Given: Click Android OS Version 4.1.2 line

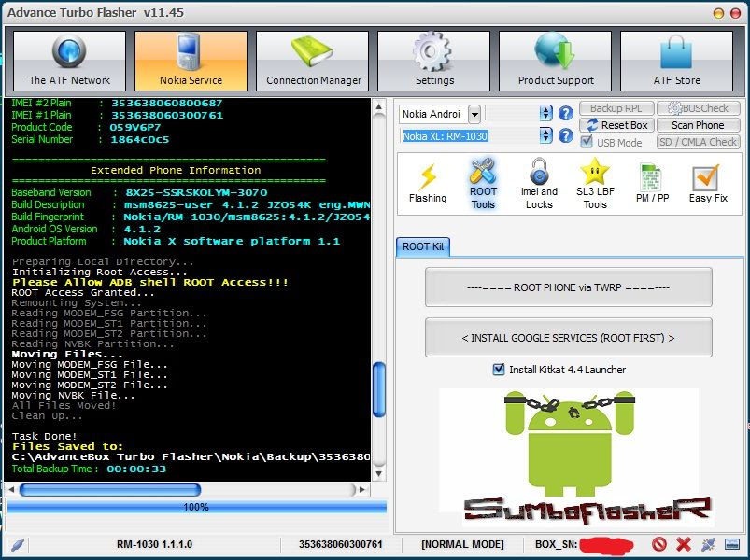Looking at the screenshot, I should 86,229.
